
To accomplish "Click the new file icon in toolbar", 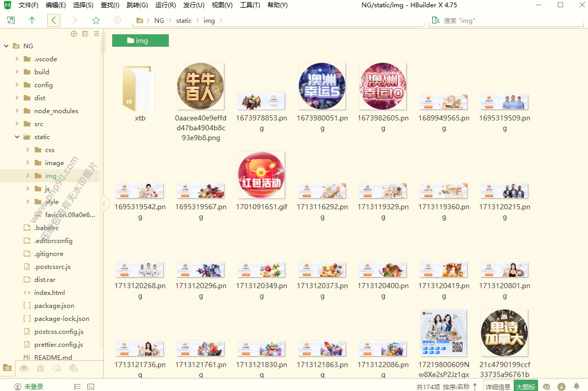I will tap(11, 20).
